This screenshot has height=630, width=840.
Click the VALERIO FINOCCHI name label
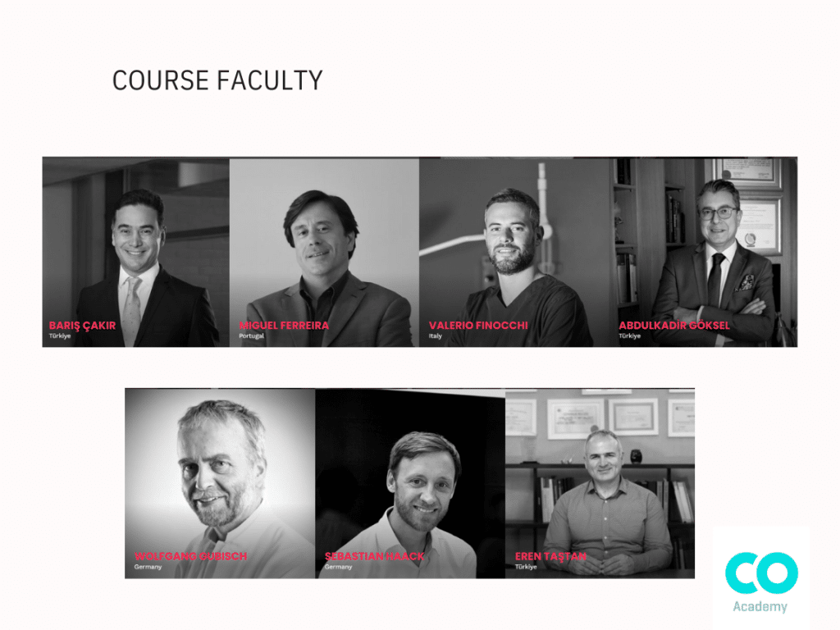478,325
